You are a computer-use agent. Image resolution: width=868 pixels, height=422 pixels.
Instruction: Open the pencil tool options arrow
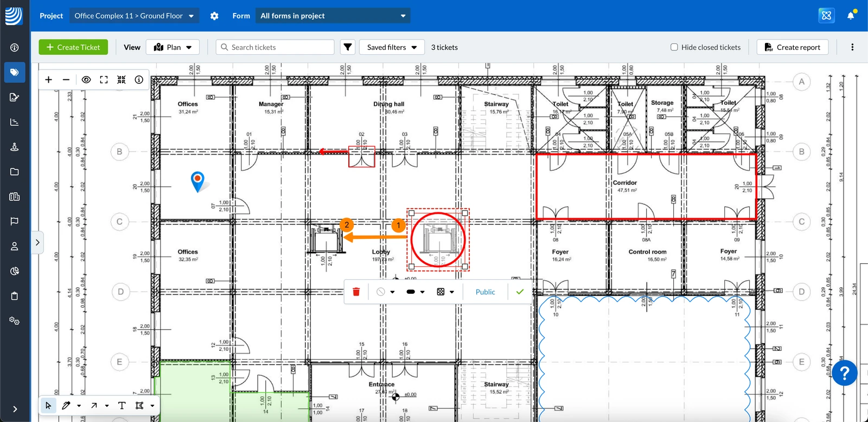pyautogui.click(x=79, y=406)
